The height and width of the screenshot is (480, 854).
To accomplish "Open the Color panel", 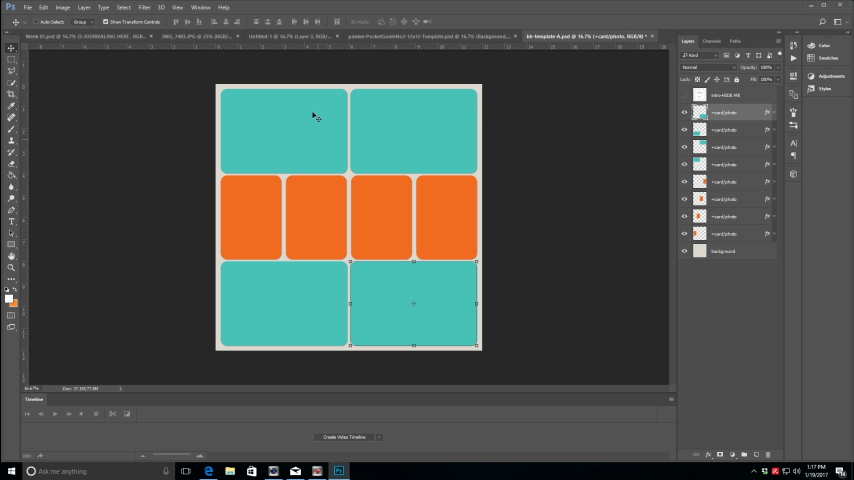I will pyautogui.click(x=819, y=46).
